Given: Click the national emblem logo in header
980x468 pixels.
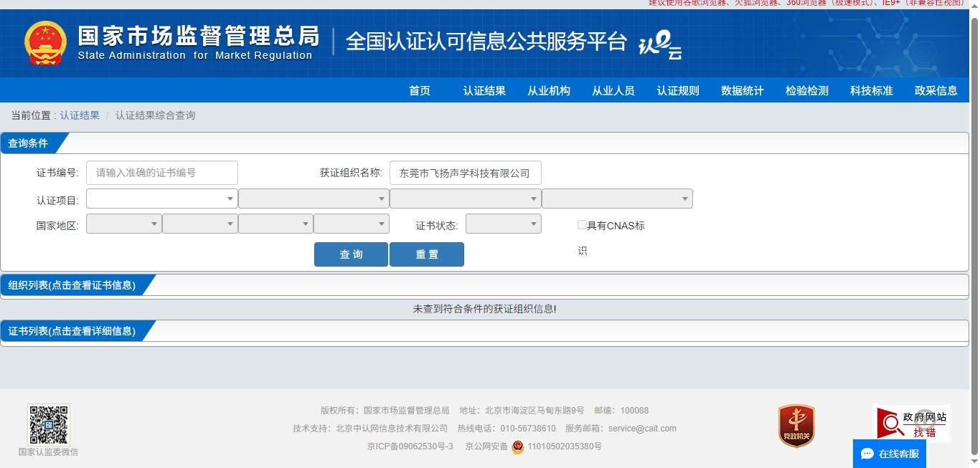Looking at the screenshot, I should tap(45, 43).
